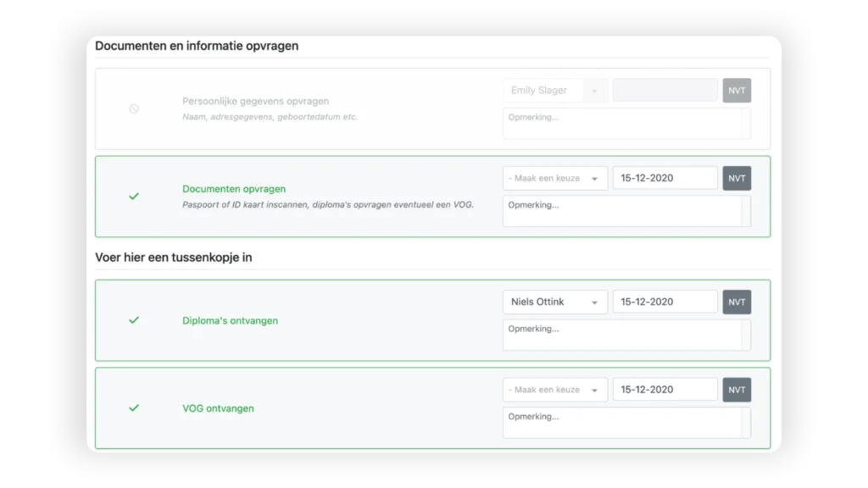The width and height of the screenshot is (868, 488).
Task: Open 'Maak een keuze' dropdown for VOG ontvangen
Action: [x=554, y=390]
